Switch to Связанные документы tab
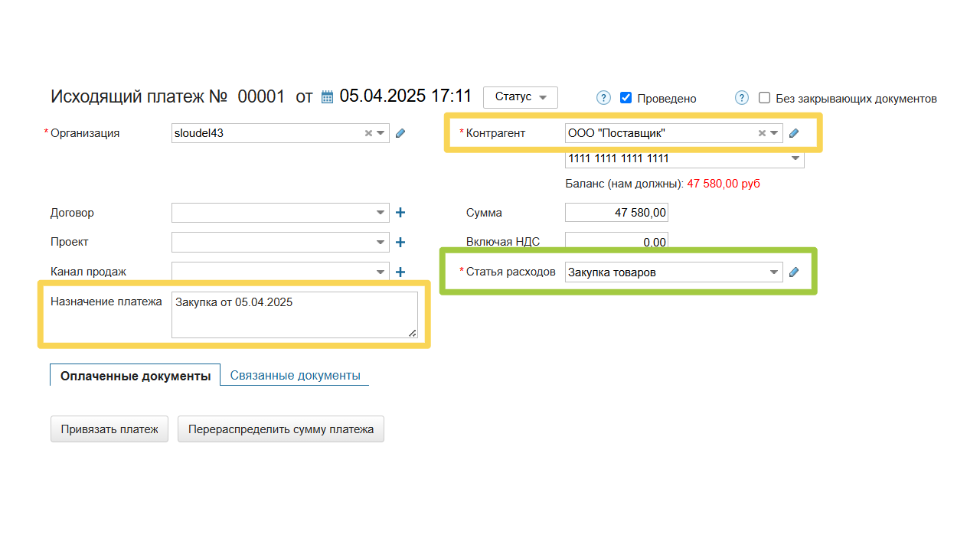 295,376
